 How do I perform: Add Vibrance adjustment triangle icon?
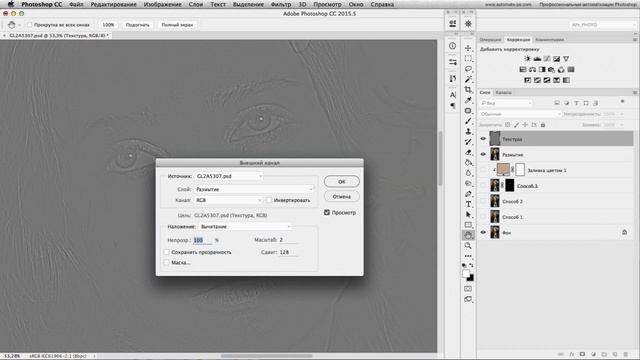(566, 59)
